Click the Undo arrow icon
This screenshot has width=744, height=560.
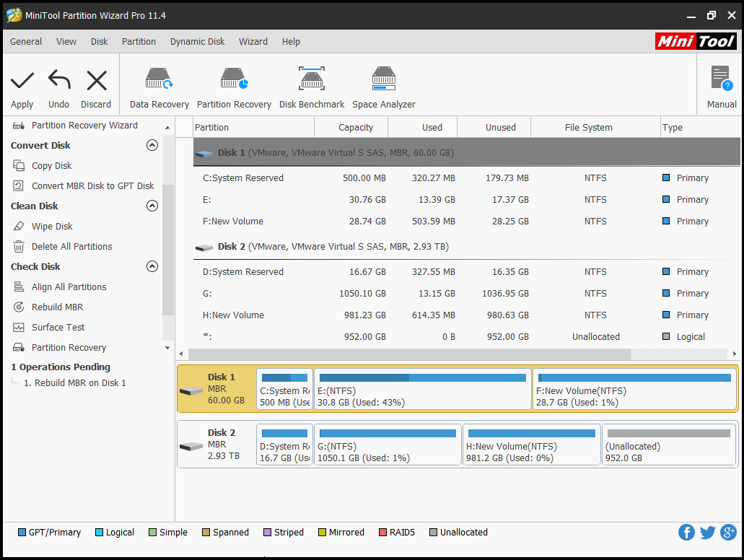click(x=59, y=81)
